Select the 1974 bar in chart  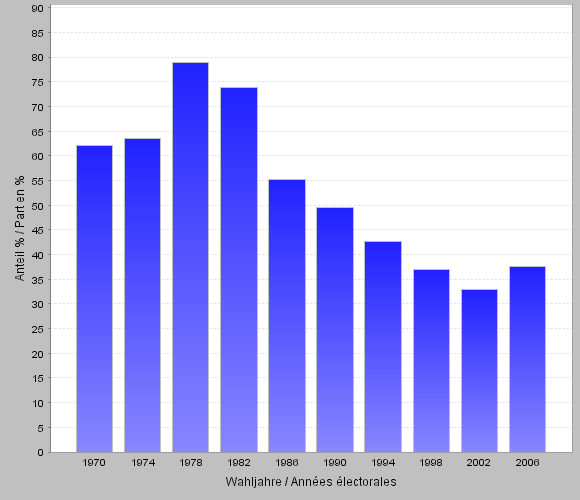click(x=142, y=295)
